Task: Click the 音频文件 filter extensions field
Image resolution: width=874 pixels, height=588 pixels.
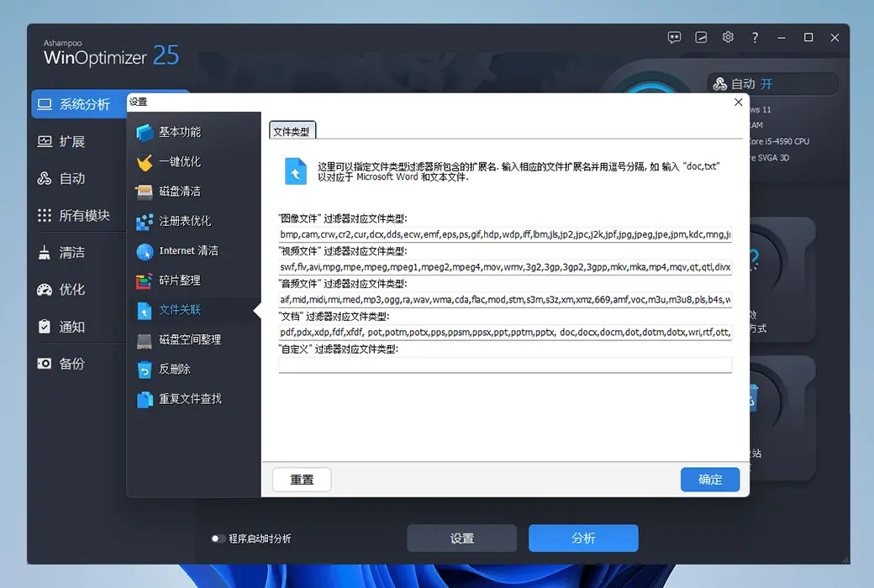Action: pos(505,299)
